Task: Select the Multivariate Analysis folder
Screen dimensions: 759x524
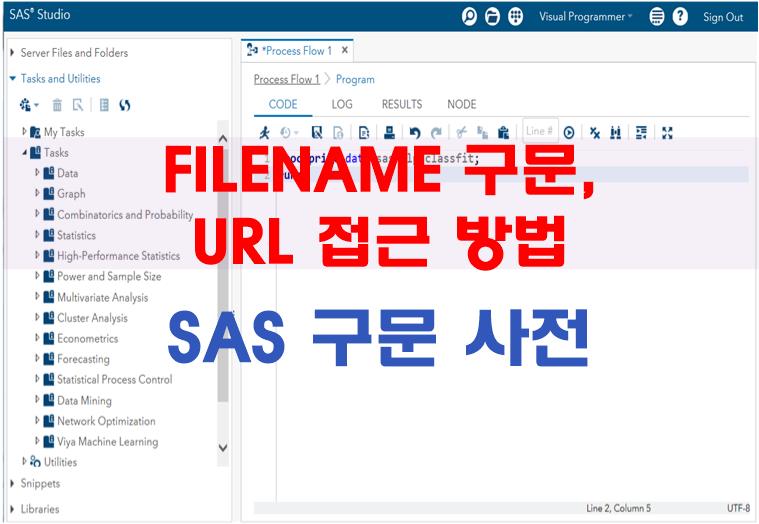Action: 103,297
